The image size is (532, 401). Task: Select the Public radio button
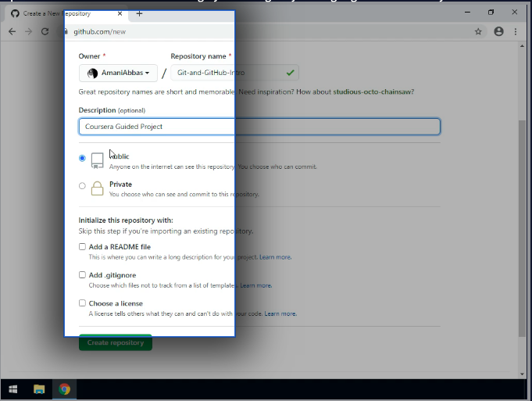(82, 158)
